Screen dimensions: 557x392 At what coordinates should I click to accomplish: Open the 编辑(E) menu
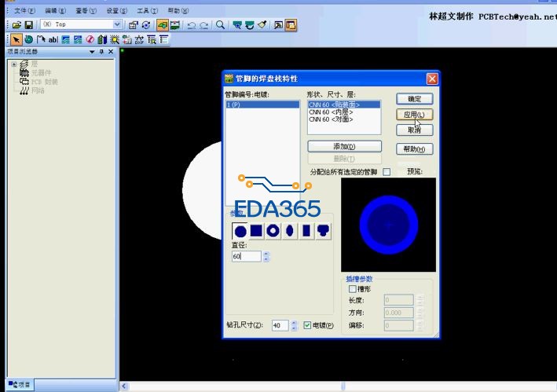tap(56, 11)
